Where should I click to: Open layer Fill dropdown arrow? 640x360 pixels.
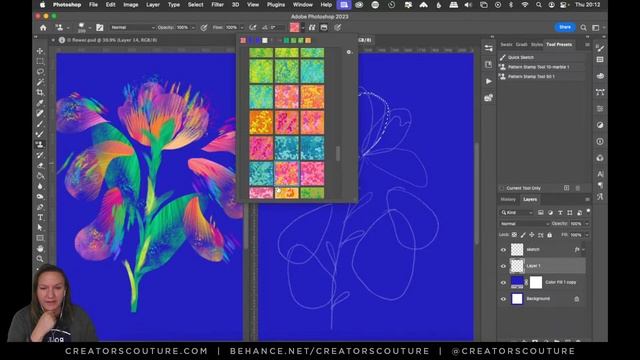tap(587, 235)
